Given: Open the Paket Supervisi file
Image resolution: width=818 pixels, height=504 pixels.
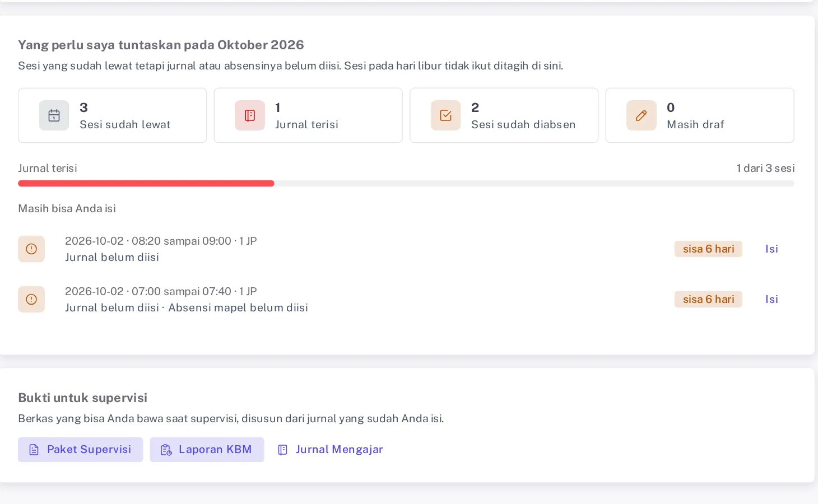Looking at the screenshot, I should click(x=80, y=450).
